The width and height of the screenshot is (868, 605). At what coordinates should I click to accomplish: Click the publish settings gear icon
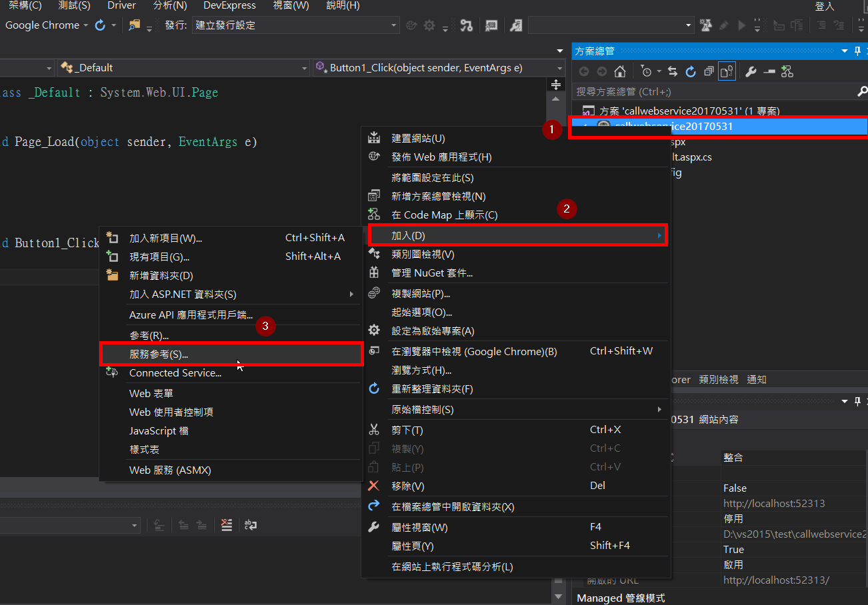click(x=430, y=25)
